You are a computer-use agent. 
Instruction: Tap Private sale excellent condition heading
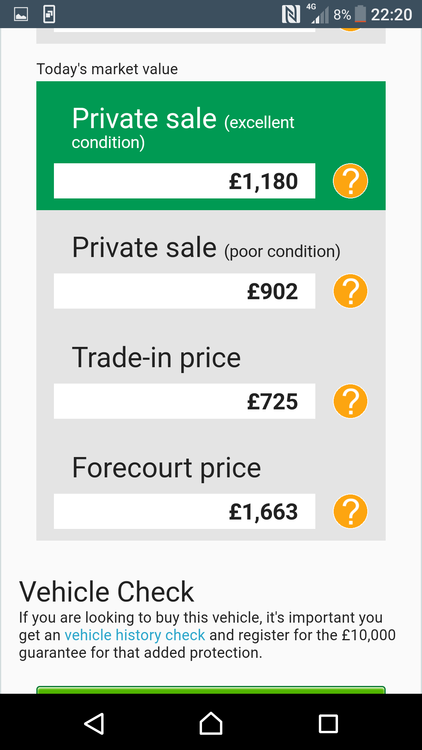[x=183, y=127]
